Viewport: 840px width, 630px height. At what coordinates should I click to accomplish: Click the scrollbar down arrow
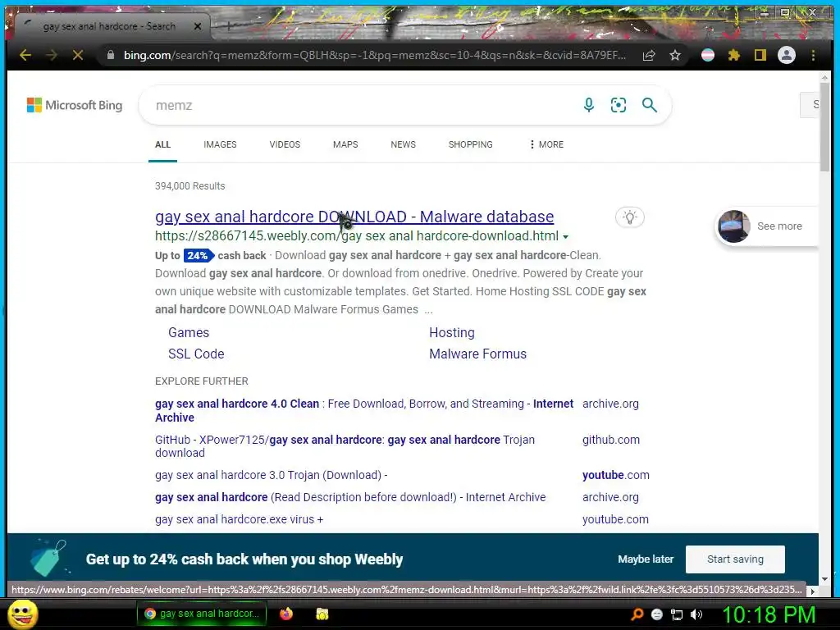pyautogui.click(x=824, y=580)
